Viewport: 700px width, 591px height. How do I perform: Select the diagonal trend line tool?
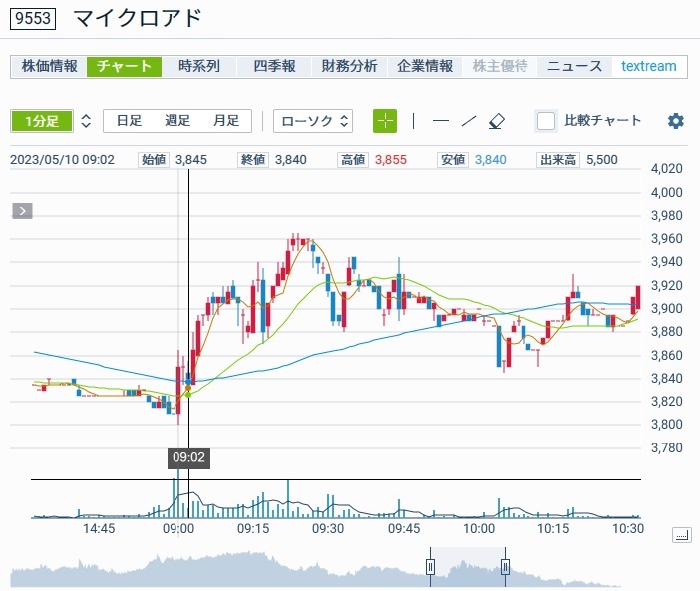point(469,121)
